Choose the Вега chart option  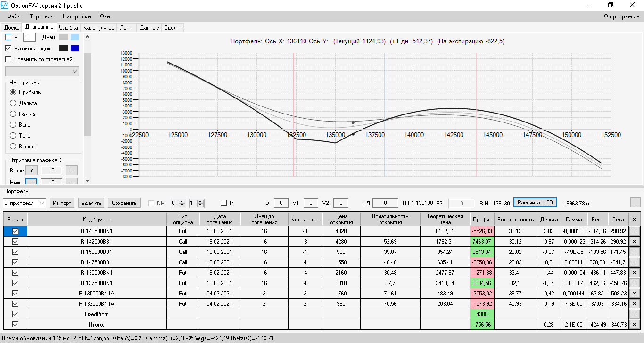click(13, 125)
